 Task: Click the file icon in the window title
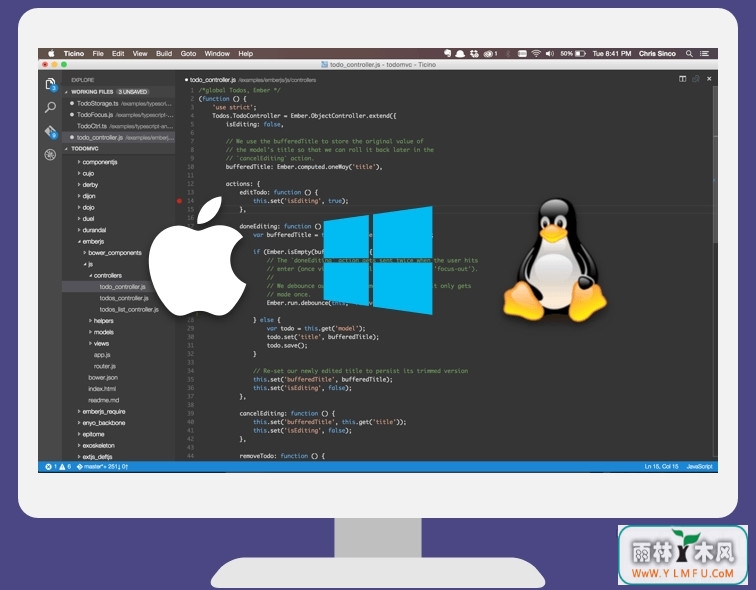pos(324,64)
